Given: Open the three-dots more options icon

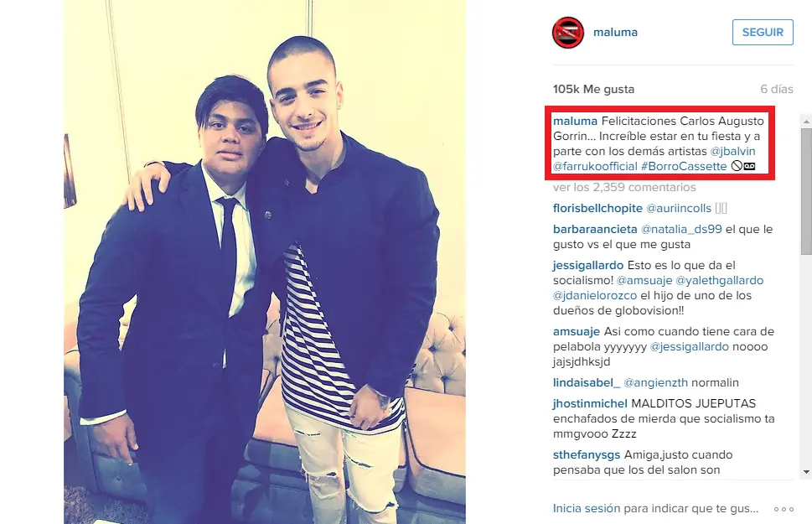Looking at the screenshot, I should pos(784,509).
